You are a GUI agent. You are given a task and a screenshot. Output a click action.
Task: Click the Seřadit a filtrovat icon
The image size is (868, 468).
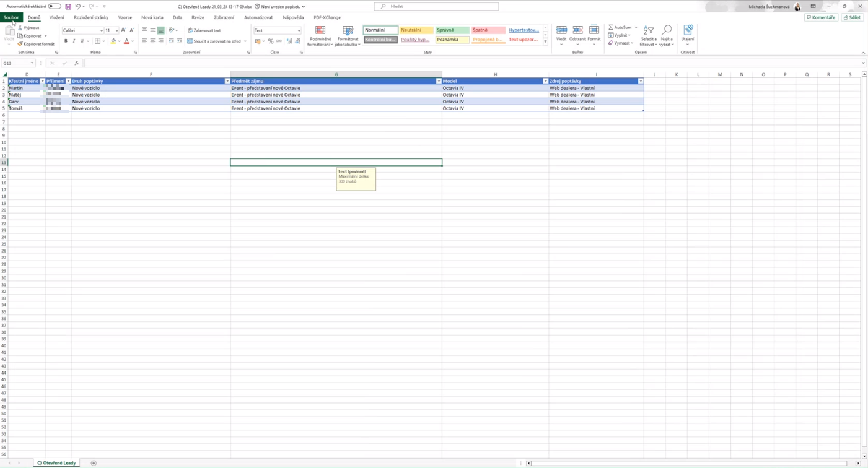click(x=648, y=30)
